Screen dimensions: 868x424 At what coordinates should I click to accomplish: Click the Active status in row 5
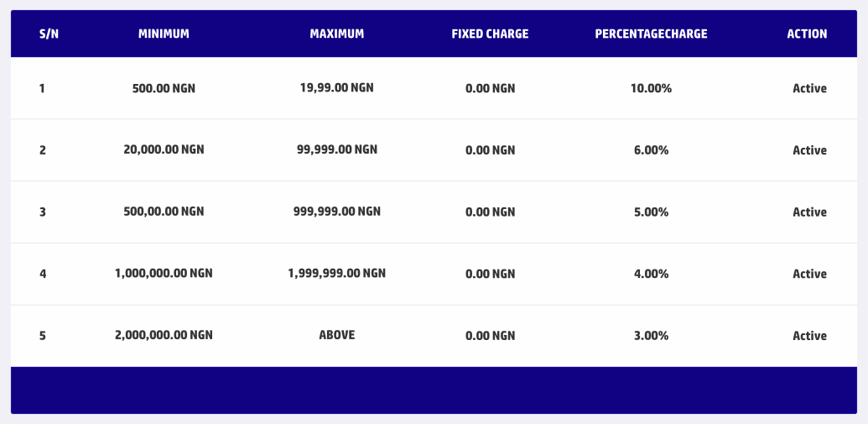[809, 336]
